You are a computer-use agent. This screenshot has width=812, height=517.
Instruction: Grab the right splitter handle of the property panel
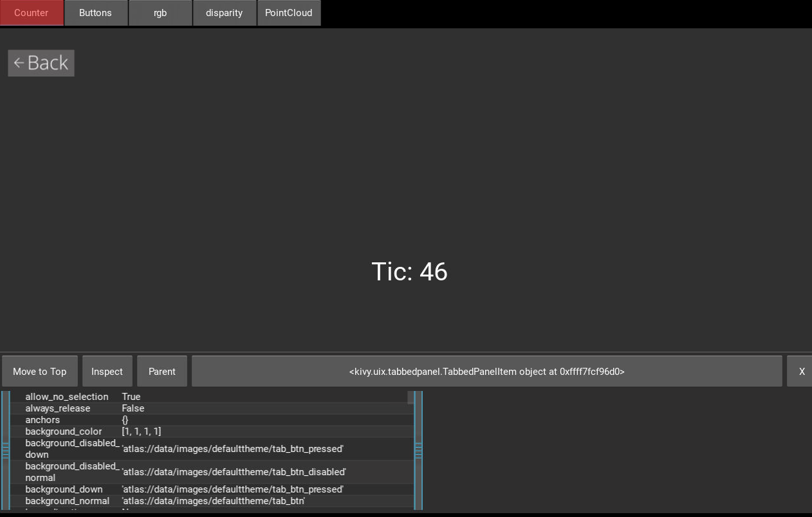coord(418,450)
